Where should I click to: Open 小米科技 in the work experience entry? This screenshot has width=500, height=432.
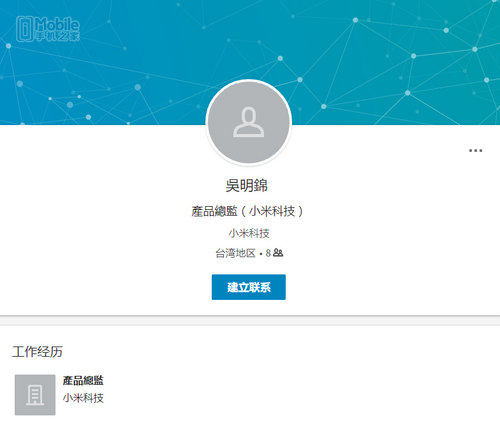click(83, 398)
